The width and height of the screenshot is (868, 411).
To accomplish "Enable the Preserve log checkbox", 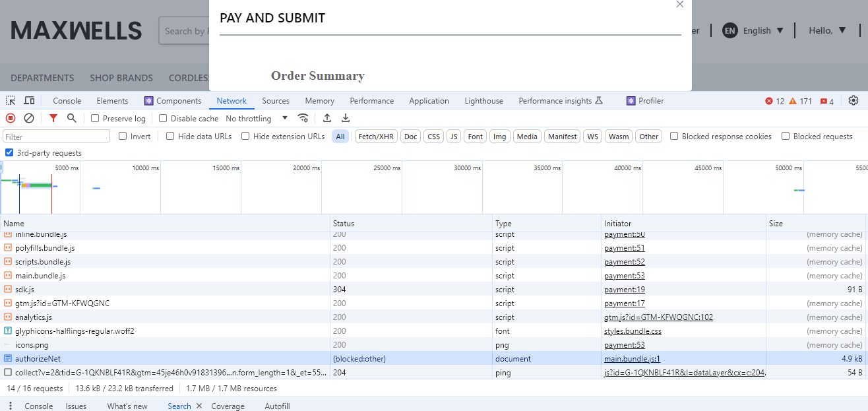I will point(95,119).
